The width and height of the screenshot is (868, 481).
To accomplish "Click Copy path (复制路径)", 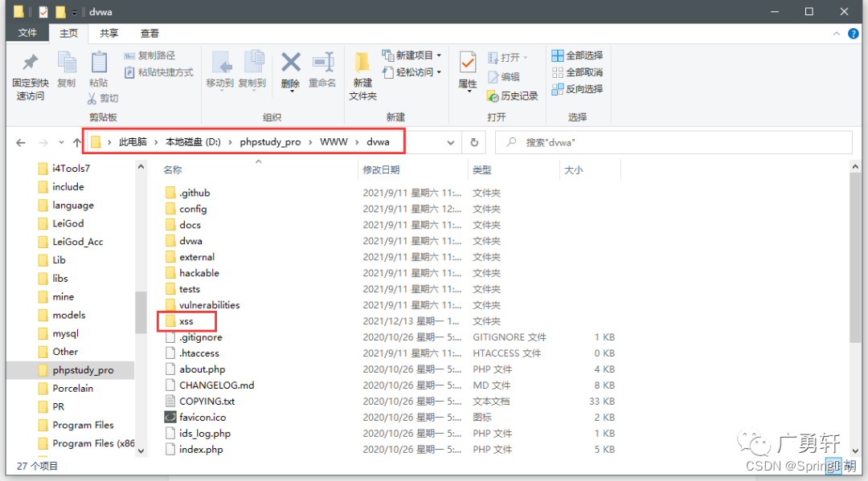I will 149,55.
